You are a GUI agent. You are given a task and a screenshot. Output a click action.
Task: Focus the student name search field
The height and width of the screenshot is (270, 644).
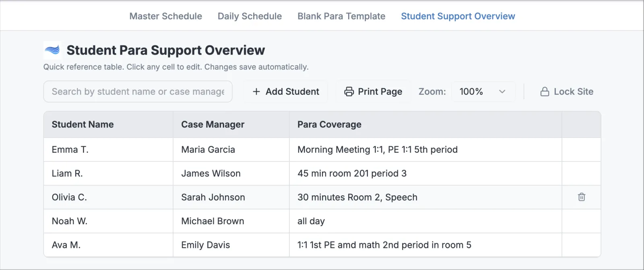pyautogui.click(x=138, y=92)
